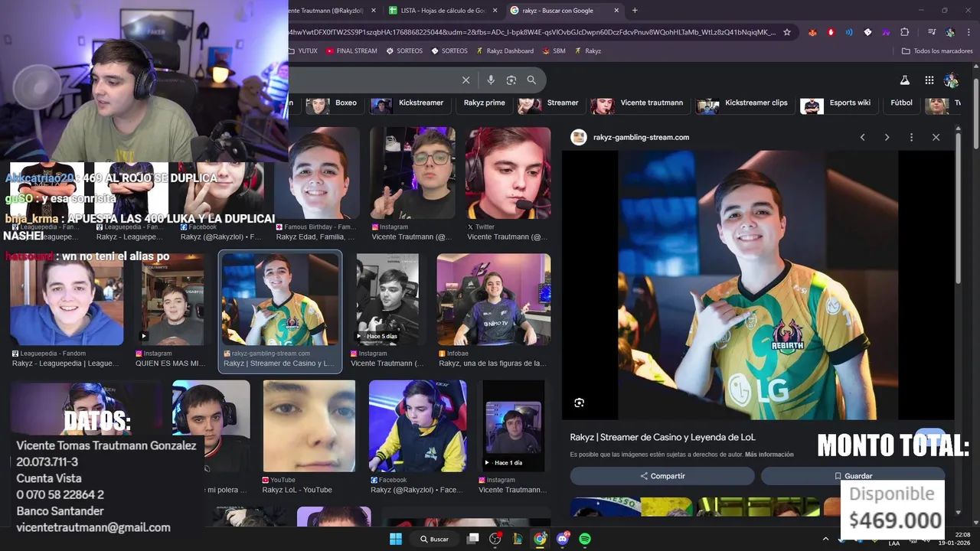The image size is (980, 551).
Task: Open the YouTube Rakyz LoL thumbnail
Action: pyautogui.click(x=309, y=426)
